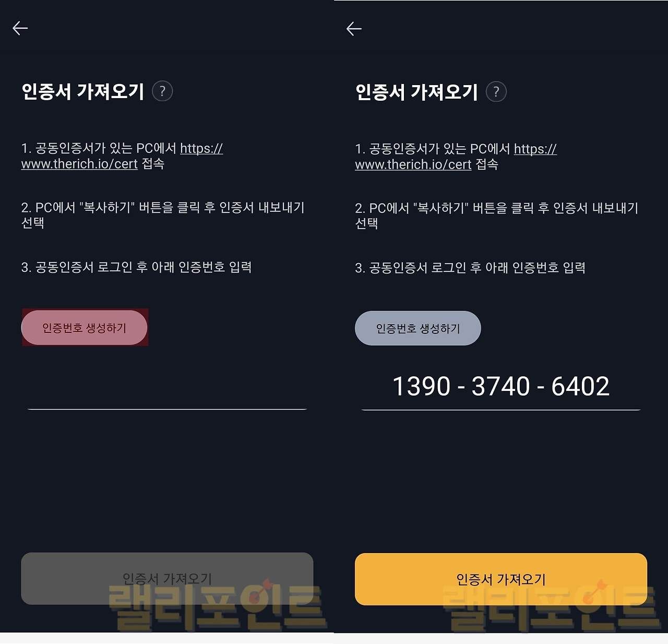Click the 인증서 가져오기 heading on empty-code screen

[83, 91]
